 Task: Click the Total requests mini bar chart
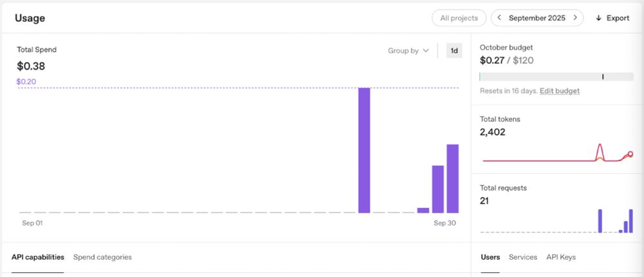point(556,221)
